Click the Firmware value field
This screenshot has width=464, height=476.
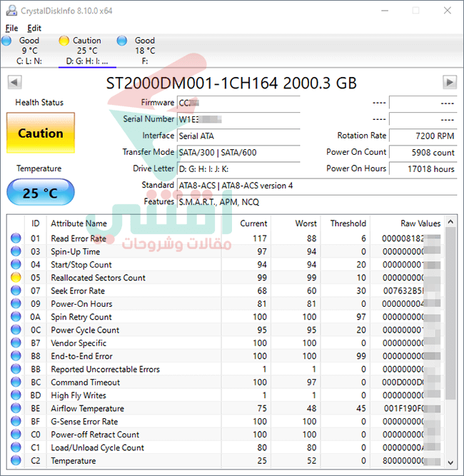click(238, 103)
